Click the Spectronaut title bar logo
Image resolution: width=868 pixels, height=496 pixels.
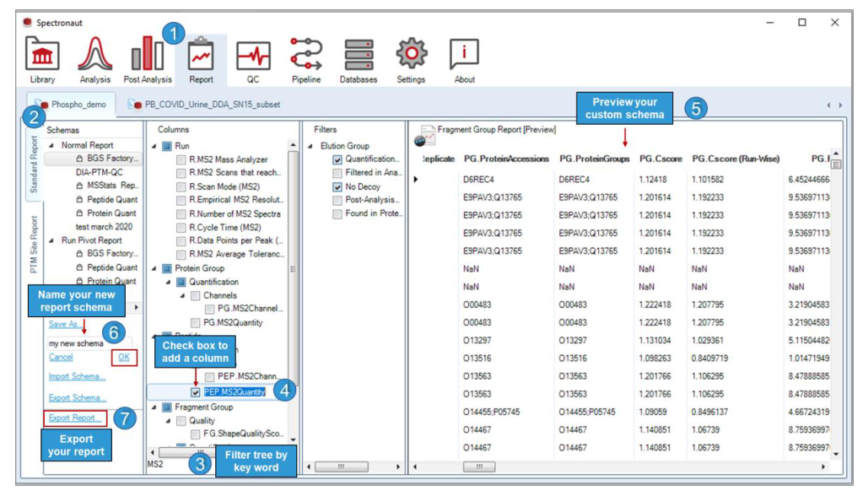tap(27, 22)
